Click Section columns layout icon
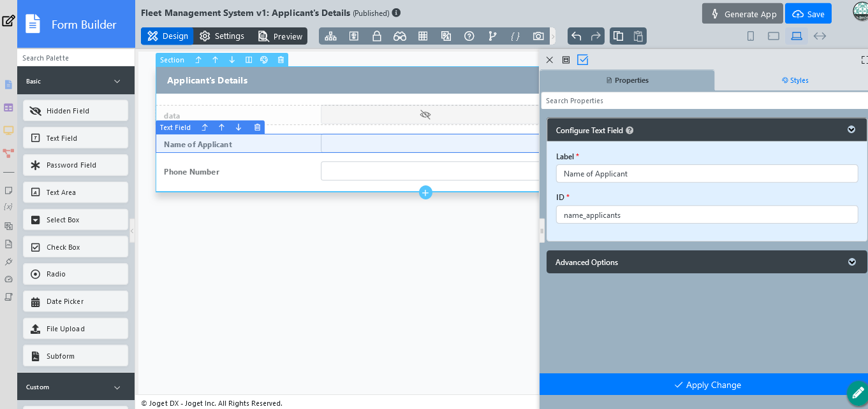The width and height of the screenshot is (868, 409). 249,60
